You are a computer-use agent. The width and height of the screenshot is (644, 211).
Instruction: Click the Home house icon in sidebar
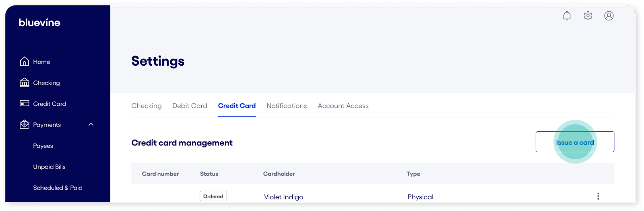[x=25, y=62]
